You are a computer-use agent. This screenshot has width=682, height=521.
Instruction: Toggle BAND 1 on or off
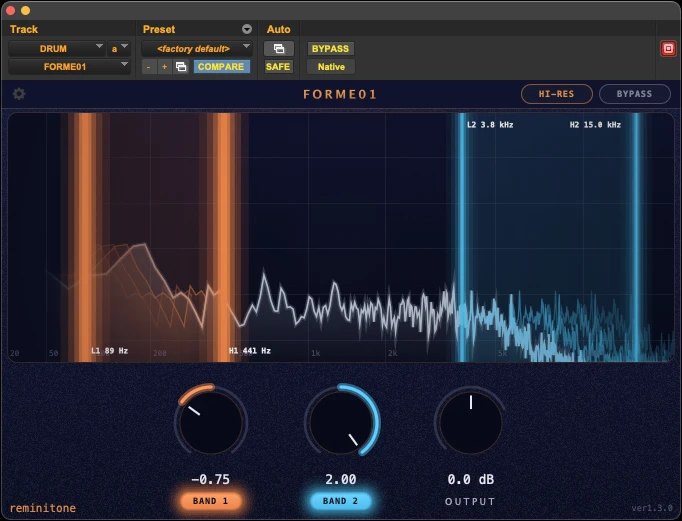point(211,501)
